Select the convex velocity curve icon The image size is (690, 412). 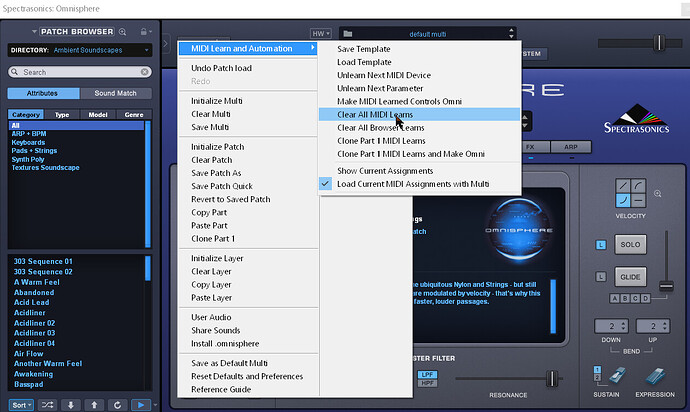pyautogui.click(x=638, y=185)
